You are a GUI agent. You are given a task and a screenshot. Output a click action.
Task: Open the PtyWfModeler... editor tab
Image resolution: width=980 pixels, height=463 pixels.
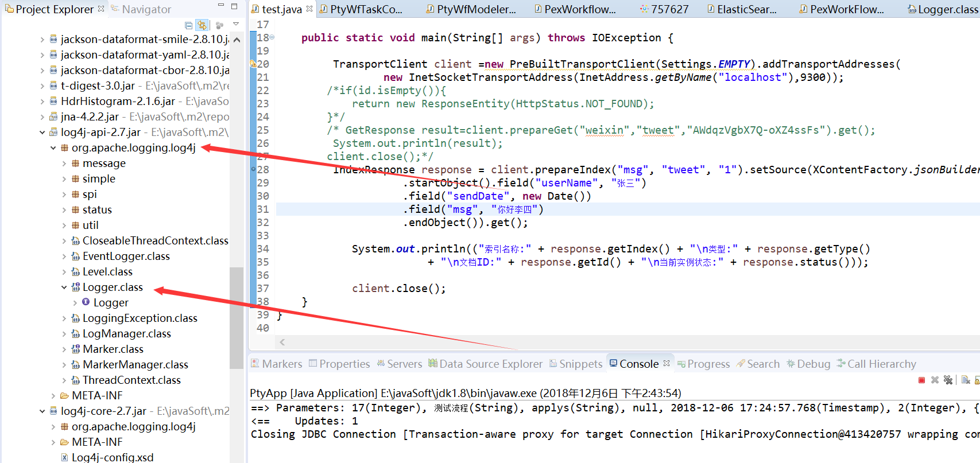tap(471, 9)
